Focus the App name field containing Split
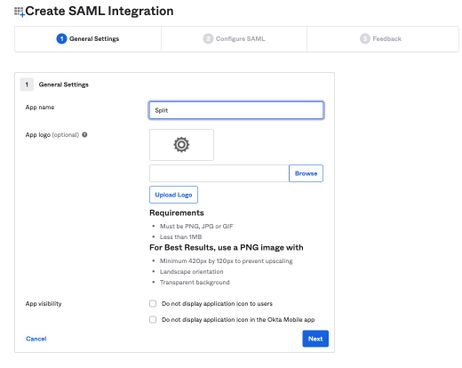 point(236,110)
